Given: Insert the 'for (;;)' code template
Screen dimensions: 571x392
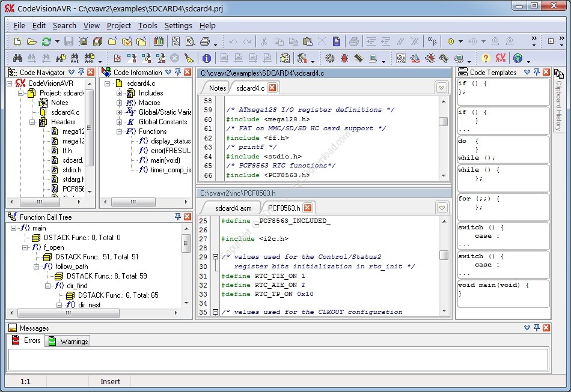Looking at the screenshot, I should 503,207.
